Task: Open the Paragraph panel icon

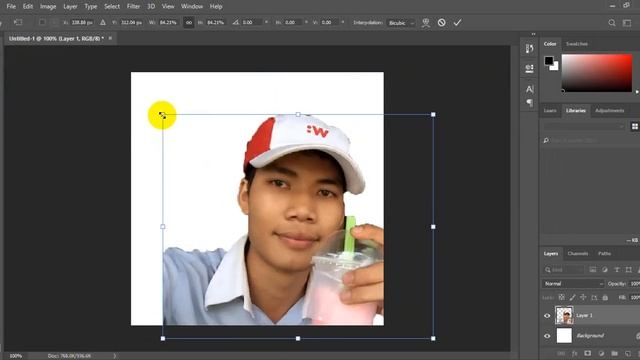Action: click(529, 102)
